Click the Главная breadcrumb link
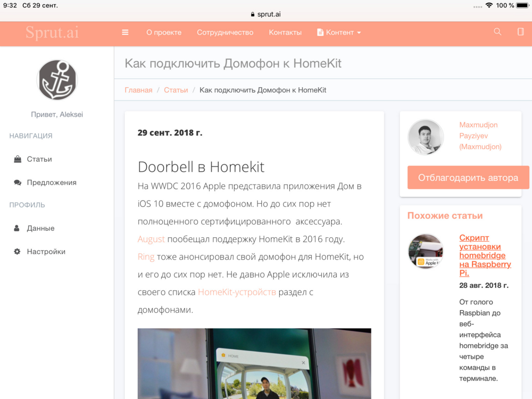The image size is (532, 399). 138,90
